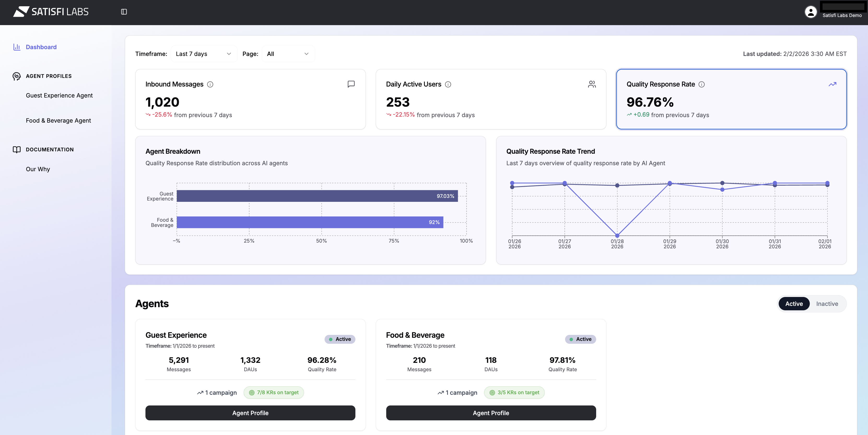Screen dimensions: 868x435
Task: Click the trend arrow icon on Quality Response Rate
Action: 832,84
